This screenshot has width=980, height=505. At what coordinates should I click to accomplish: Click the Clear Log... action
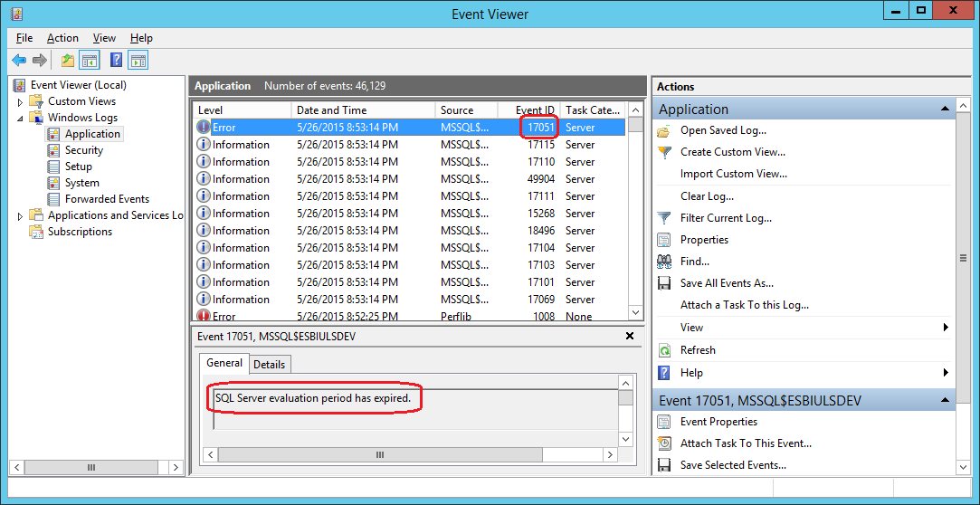click(707, 196)
